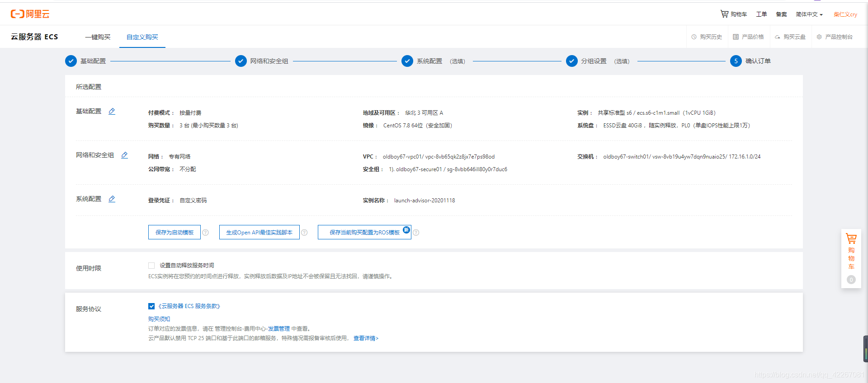This screenshot has height=383, width=868.
Task: Open 备案 filing menu
Action: pos(781,14)
